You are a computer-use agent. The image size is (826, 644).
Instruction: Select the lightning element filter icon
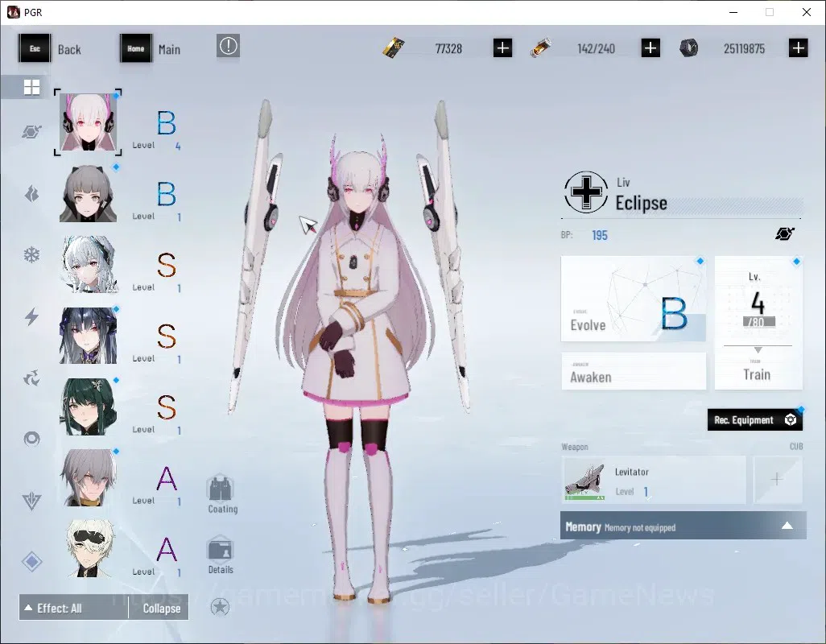point(31,316)
